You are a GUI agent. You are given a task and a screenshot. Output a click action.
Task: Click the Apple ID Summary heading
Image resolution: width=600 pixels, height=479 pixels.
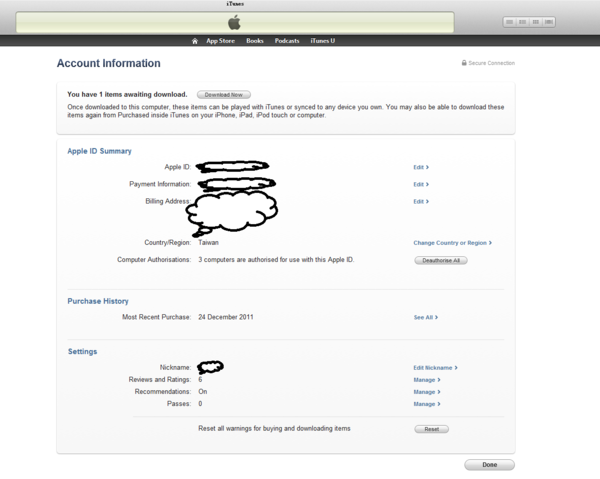(99, 151)
